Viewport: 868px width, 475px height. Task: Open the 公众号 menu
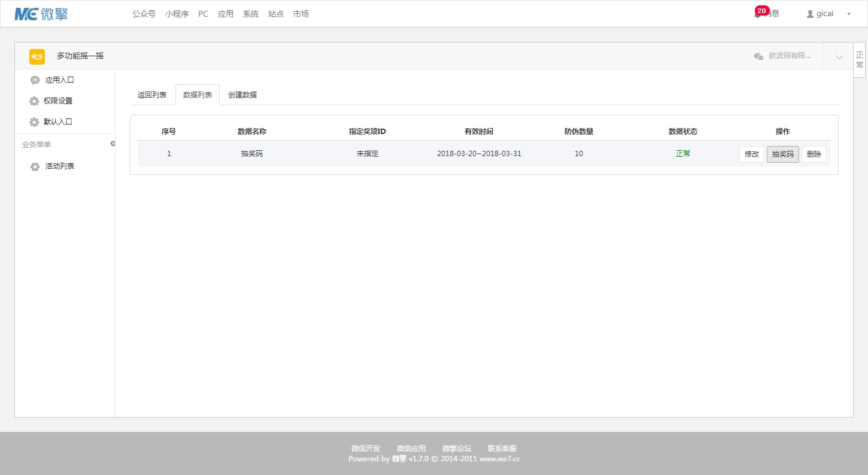click(144, 14)
